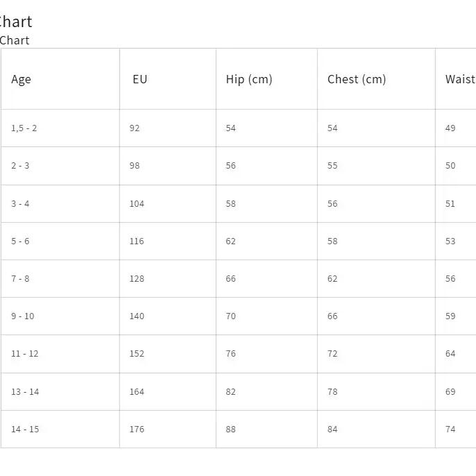Select EU size 98 cell

(168, 166)
